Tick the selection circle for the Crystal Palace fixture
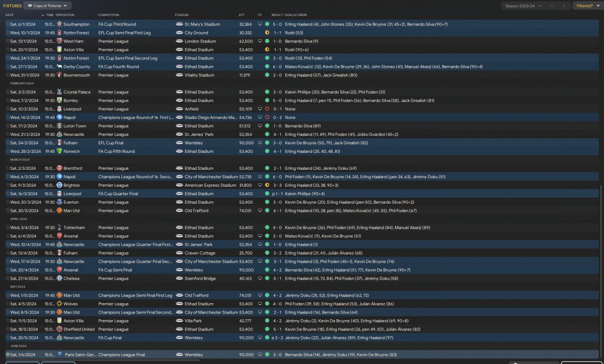604x364 pixels. coord(8,92)
